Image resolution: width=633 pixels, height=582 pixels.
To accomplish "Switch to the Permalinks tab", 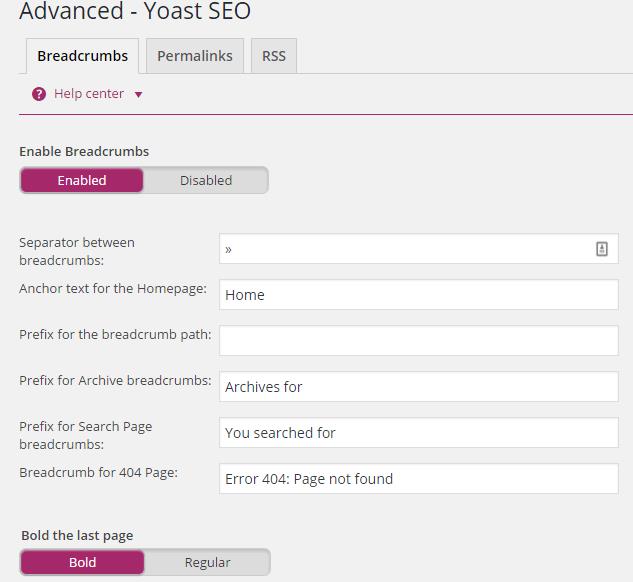I will pos(195,56).
